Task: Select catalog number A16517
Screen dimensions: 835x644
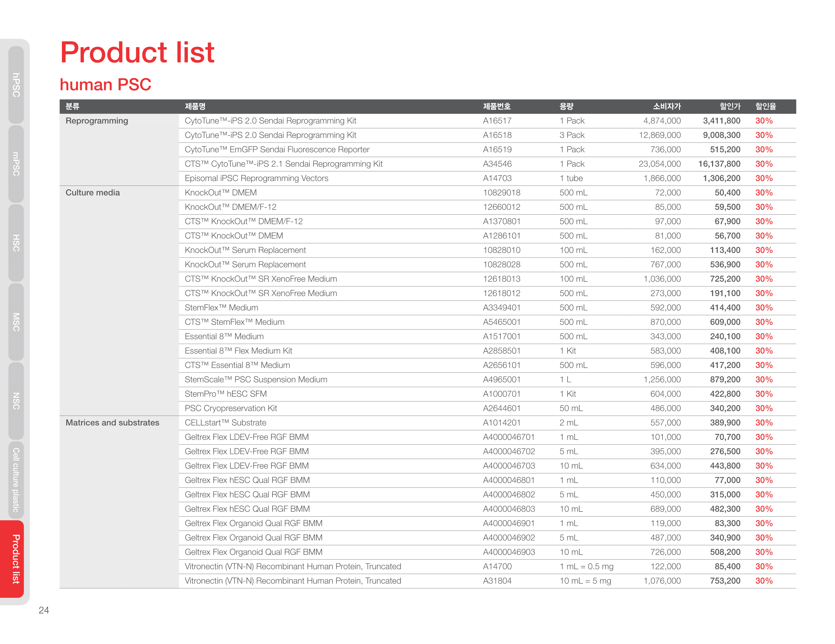Action: (x=497, y=121)
